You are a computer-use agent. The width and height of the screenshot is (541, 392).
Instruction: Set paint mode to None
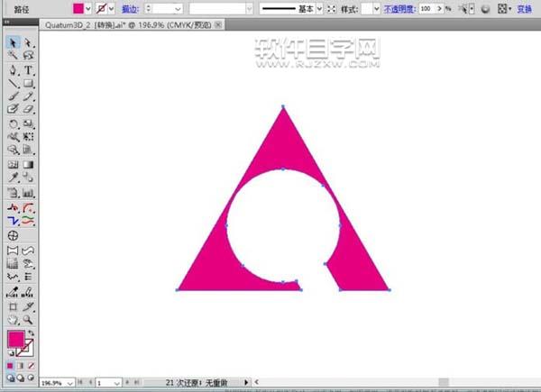[31, 366]
